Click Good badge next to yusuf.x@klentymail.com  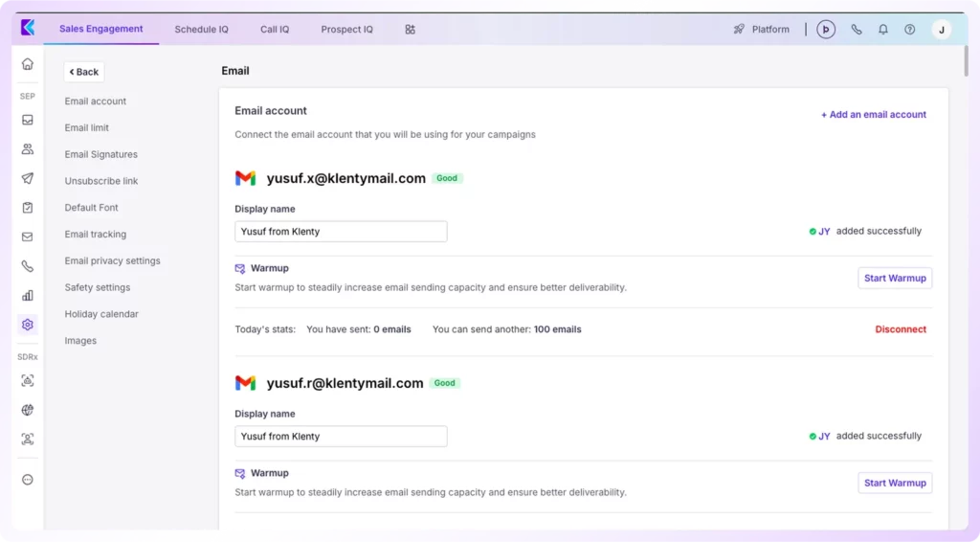pos(446,178)
